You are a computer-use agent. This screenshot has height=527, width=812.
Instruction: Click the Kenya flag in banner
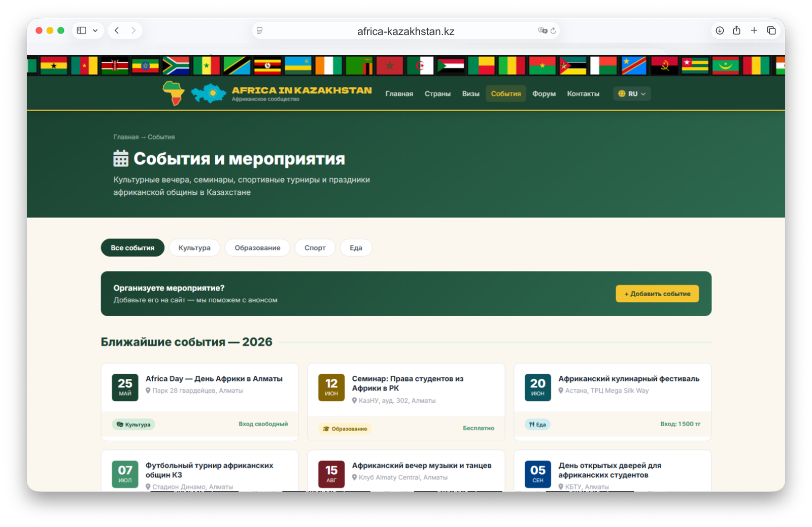[115, 66]
